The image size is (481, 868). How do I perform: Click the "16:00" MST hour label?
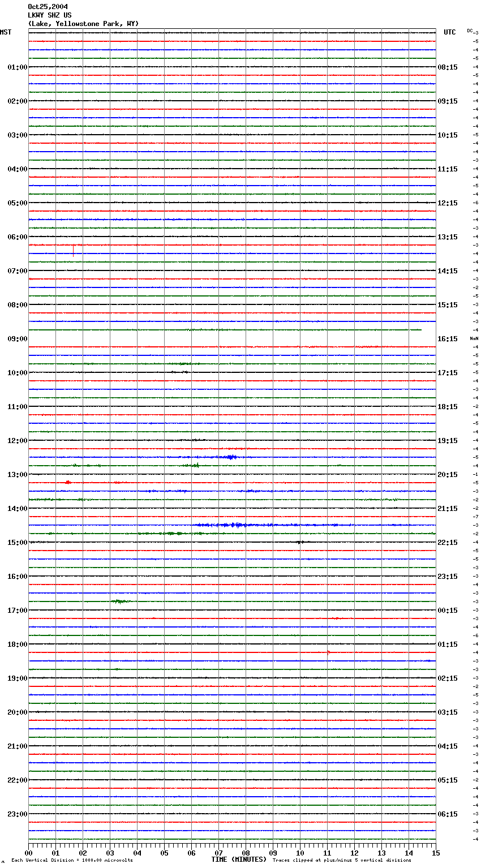(18, 577)
